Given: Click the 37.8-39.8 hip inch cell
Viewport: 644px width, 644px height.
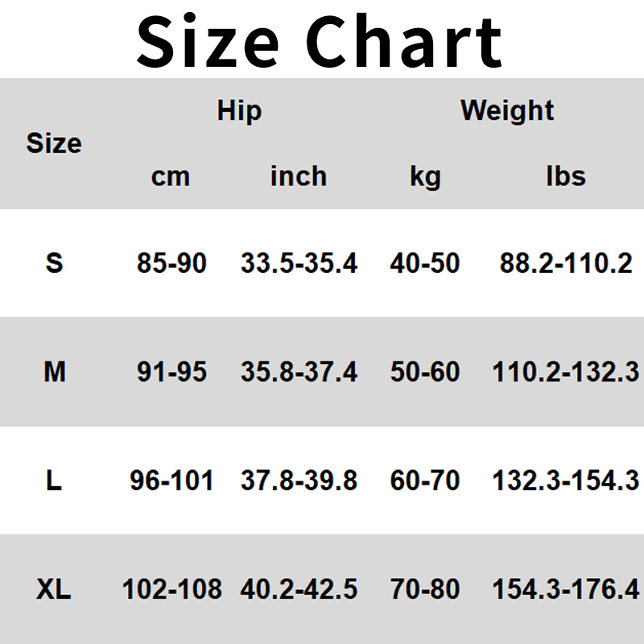Looking at the screenshot, I should pos(299,481).
